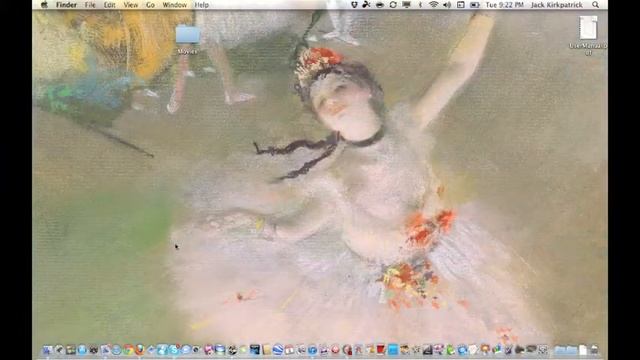
Task: Open the battery status menu
Action: [475, 5]
